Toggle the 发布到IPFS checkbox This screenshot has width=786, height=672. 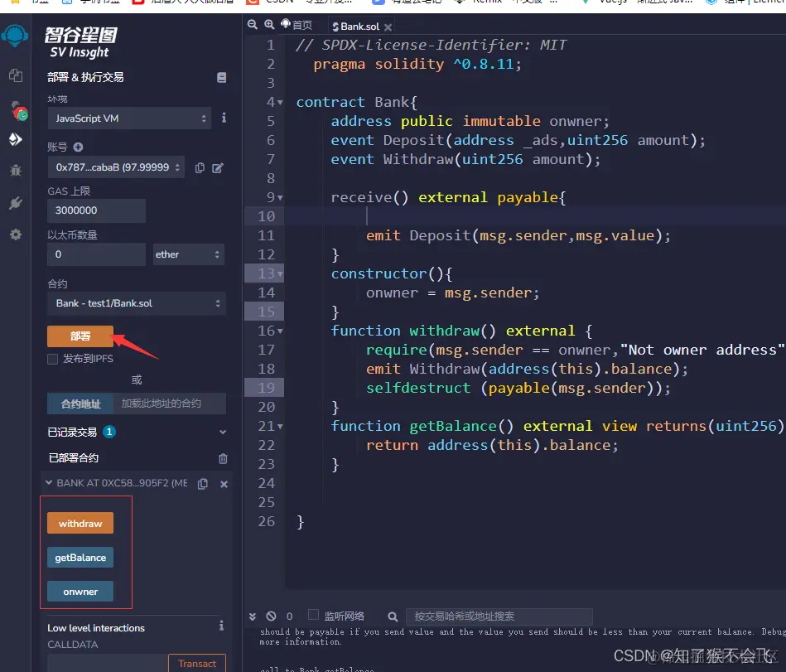point(53,359)
